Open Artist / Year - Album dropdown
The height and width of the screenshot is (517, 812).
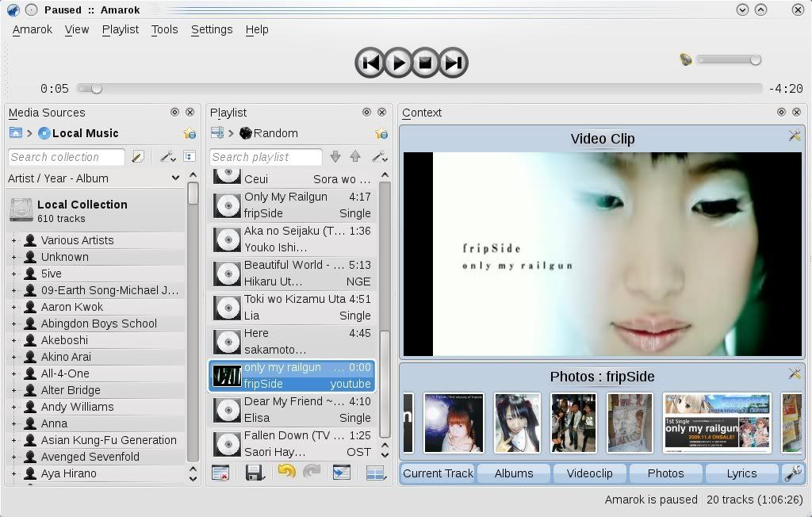(94, 178)
